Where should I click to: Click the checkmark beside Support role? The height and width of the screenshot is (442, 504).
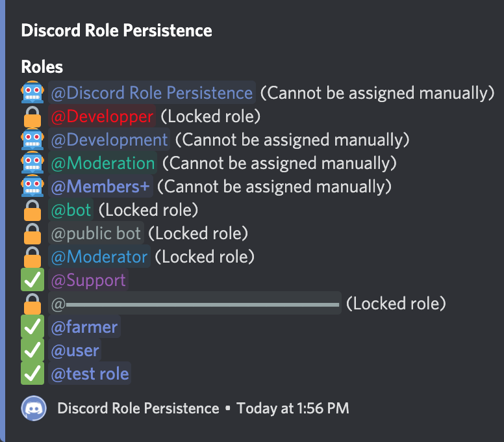coord(32,280)
